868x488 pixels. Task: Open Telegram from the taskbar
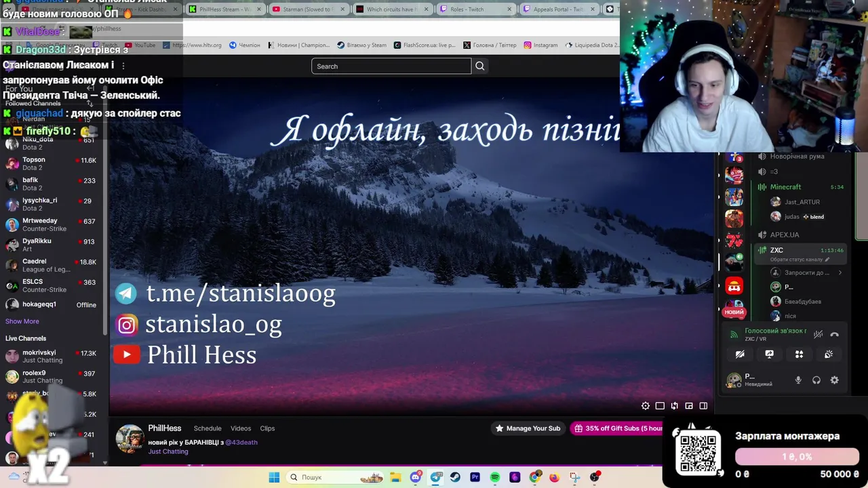(x=436, y=477)
